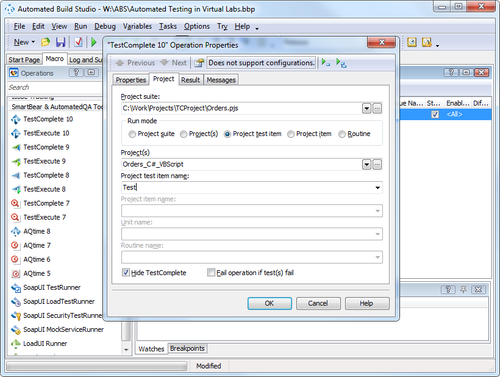
Task: Switch to the Breakpoints tab
Action: (x=187, y=348)
